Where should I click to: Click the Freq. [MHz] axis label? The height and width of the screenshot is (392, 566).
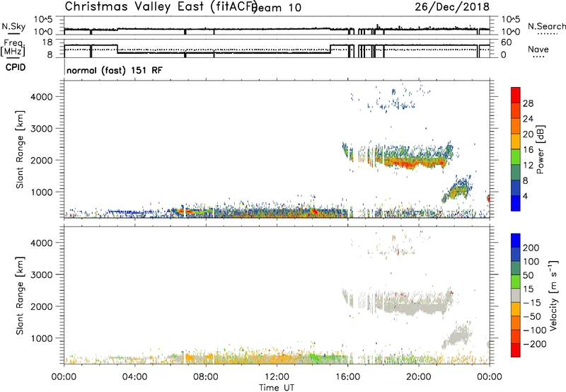(13, 48)
